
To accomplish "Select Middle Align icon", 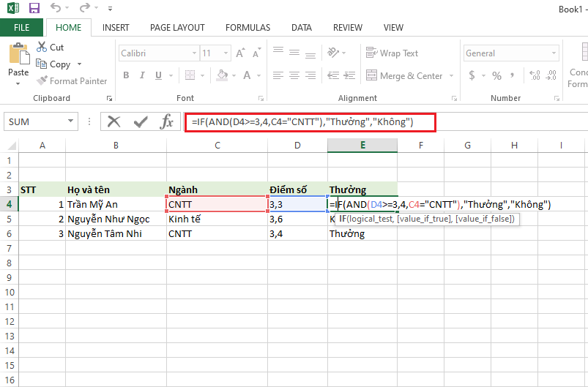I will pos(294,53).
